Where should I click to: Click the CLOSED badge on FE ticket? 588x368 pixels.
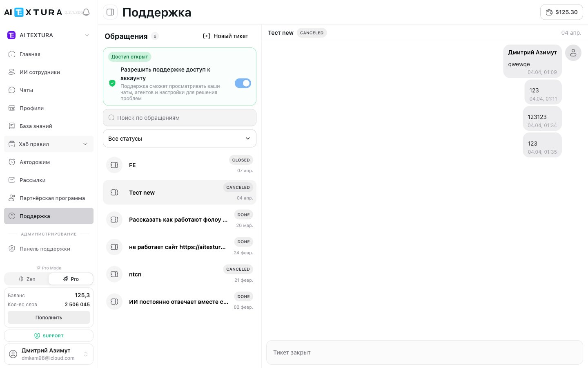(241, 160)
